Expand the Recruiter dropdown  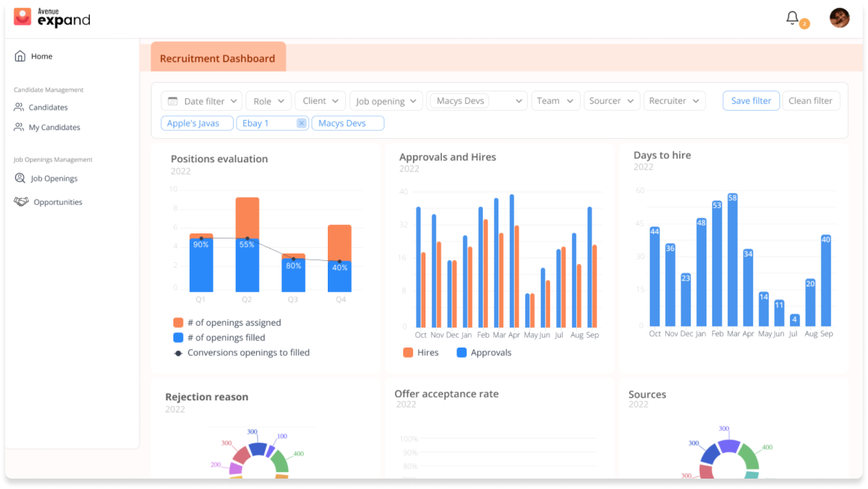point(674,100)
